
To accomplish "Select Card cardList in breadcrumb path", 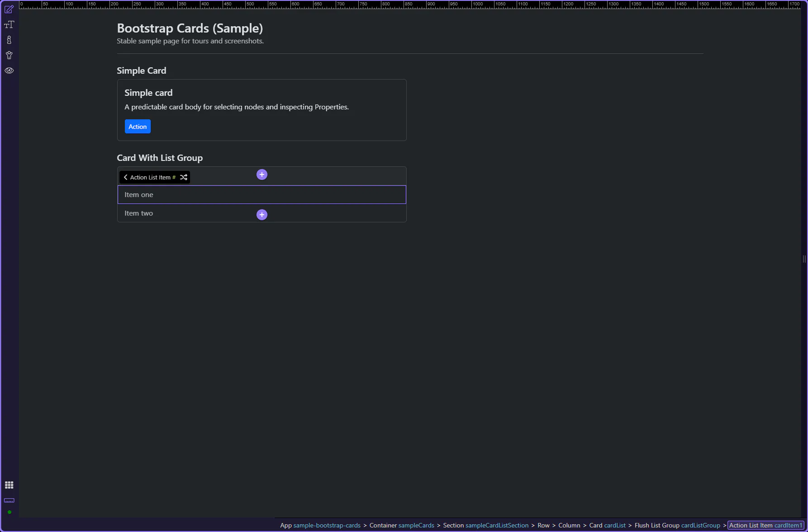I will pyautogui.click(x=607, y=525).
